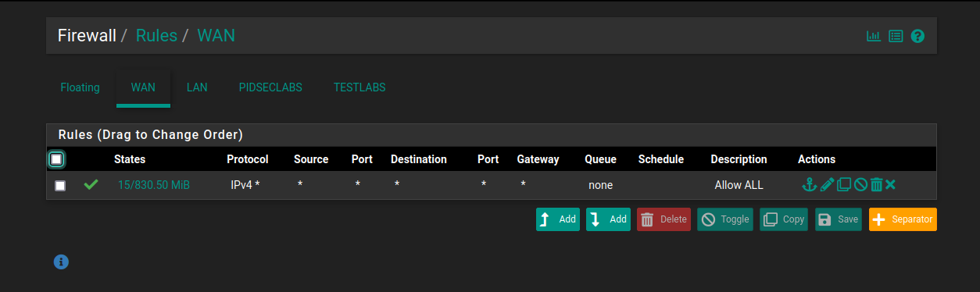Add rule to top with up-arrow Add
980x292 pixels.
559,219
